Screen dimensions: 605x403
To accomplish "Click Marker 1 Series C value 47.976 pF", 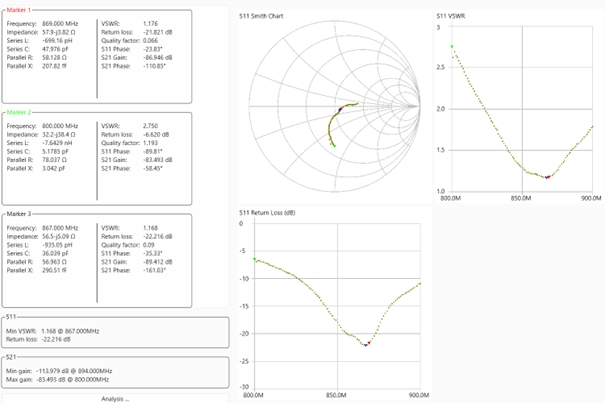I will click(55, 49).
